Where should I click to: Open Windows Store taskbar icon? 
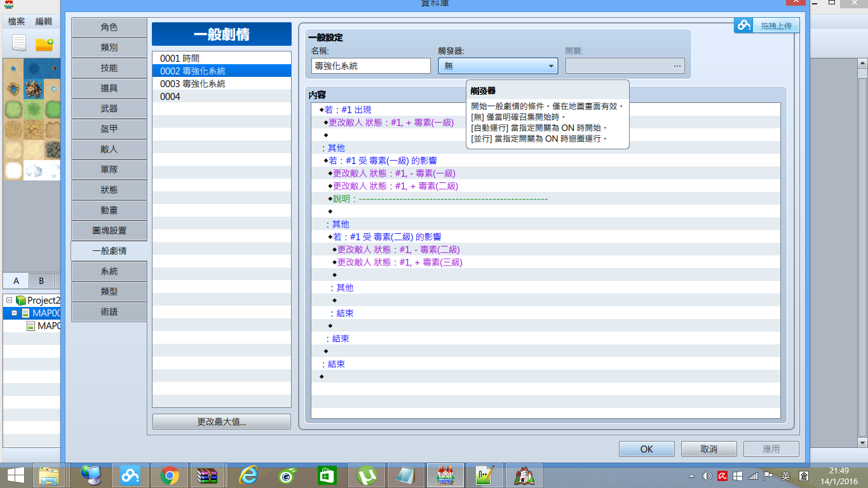coord(327,475)
